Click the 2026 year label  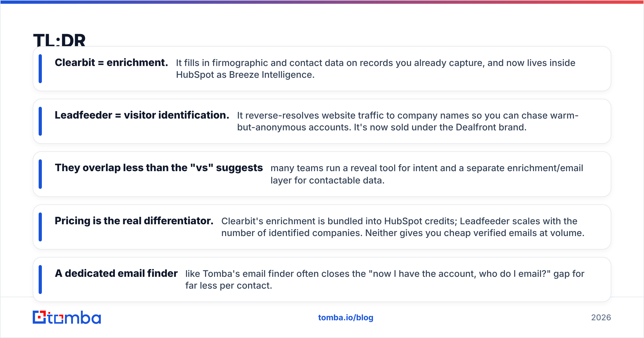(601, 318)
